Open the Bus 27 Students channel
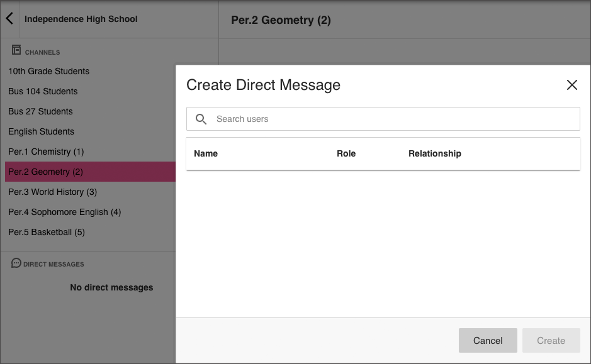The height and width of the screenshot is (364, 591). pos(40,111)
